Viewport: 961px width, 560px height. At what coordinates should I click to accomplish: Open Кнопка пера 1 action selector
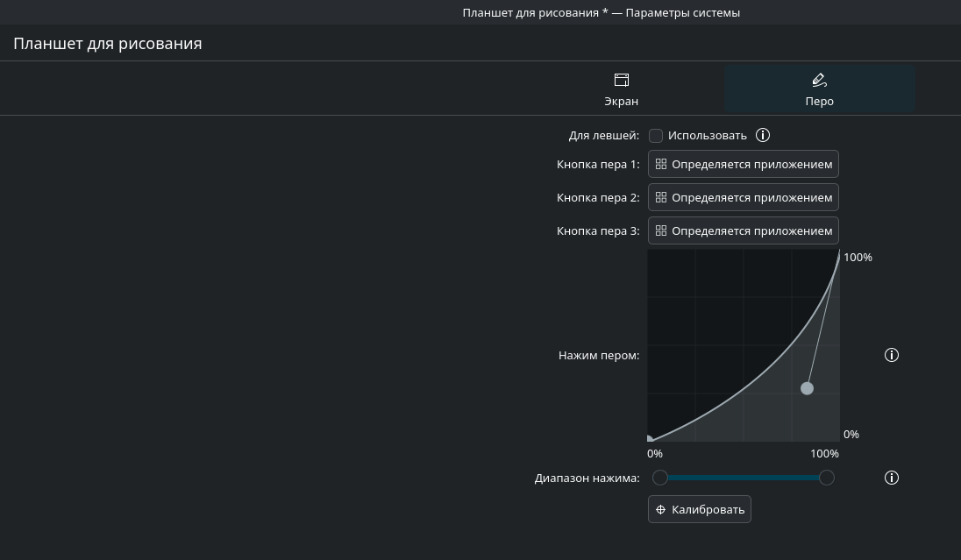743,164
